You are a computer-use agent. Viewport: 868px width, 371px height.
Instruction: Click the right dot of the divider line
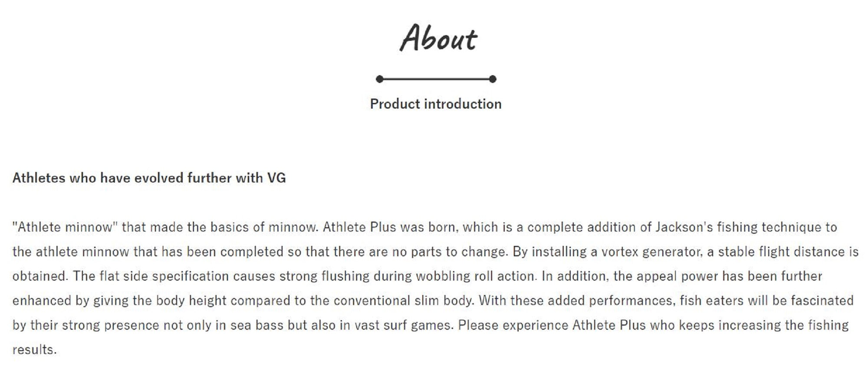pyautogui.click(x=492, y=79)
